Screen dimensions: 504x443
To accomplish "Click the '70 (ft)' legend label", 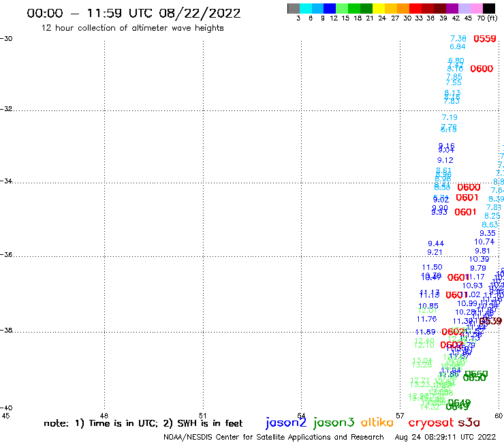I will pyautogui.click(x=487, y=18).
